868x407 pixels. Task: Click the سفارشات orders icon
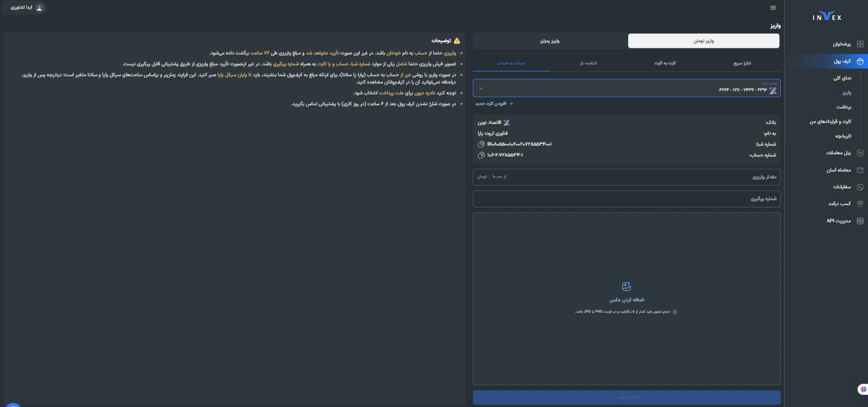(860, 187)
